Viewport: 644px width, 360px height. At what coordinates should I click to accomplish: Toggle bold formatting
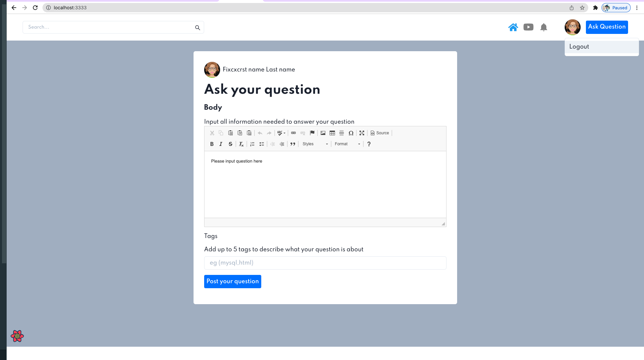(212, 144)
